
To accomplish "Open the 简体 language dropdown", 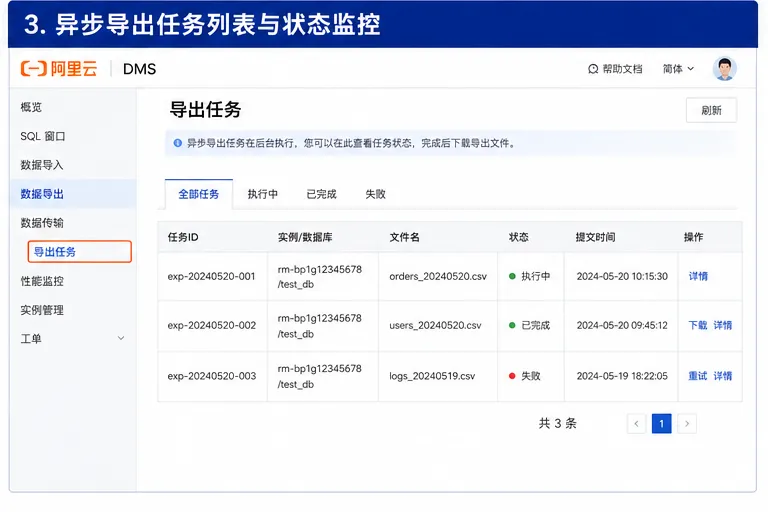I will tap(678, 69).
